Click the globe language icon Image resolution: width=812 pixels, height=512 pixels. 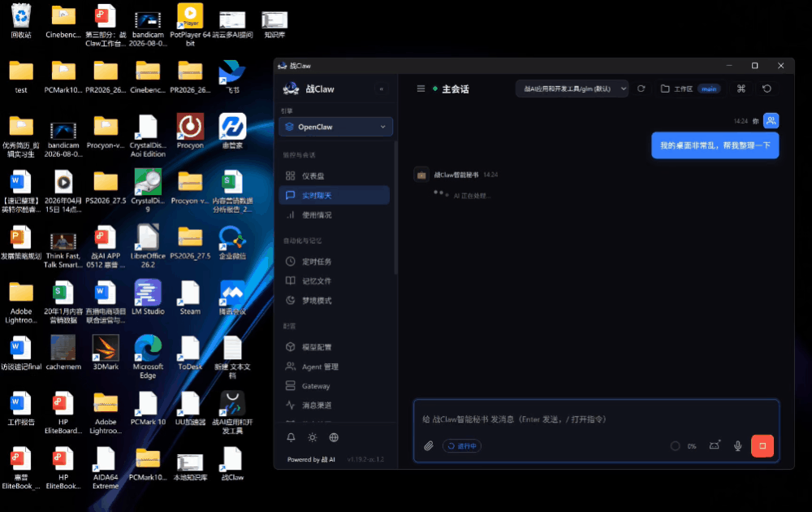point(334,437)
